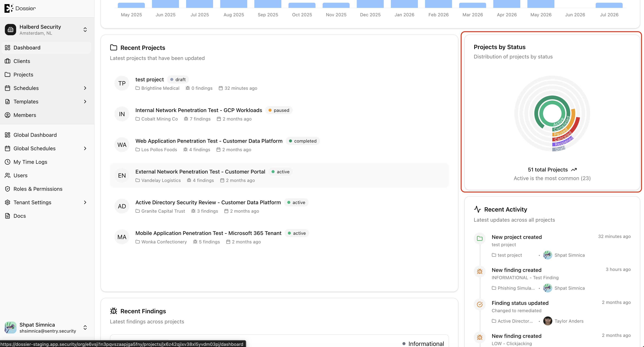Click the Phishing Simula... project link
Screen dimensions: 644x347
[513, 288]
